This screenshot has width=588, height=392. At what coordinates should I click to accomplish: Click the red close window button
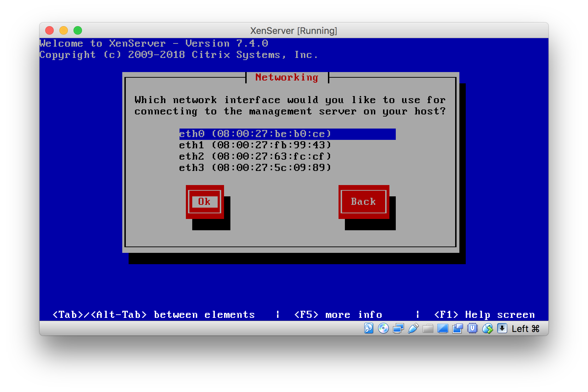pos(49,31)
